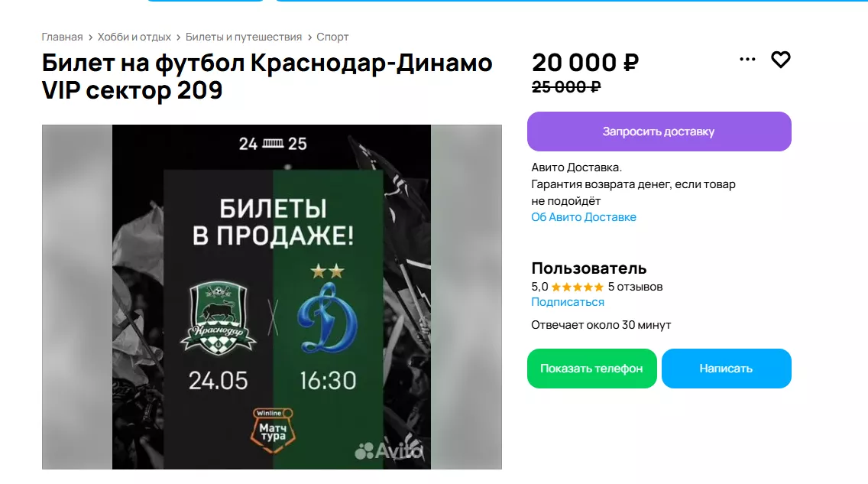Open the 5 отзывов reviews
The height and width of the screenshot is (484, 868).
coord(635,287)
